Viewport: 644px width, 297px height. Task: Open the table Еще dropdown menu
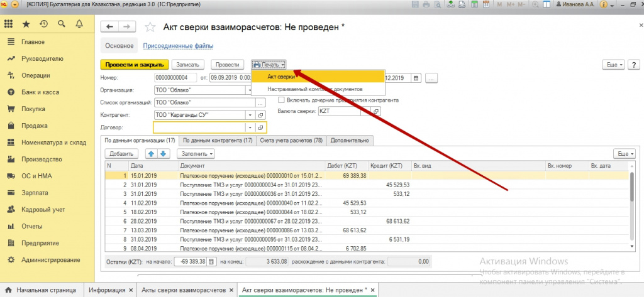(x=625, y=154)
